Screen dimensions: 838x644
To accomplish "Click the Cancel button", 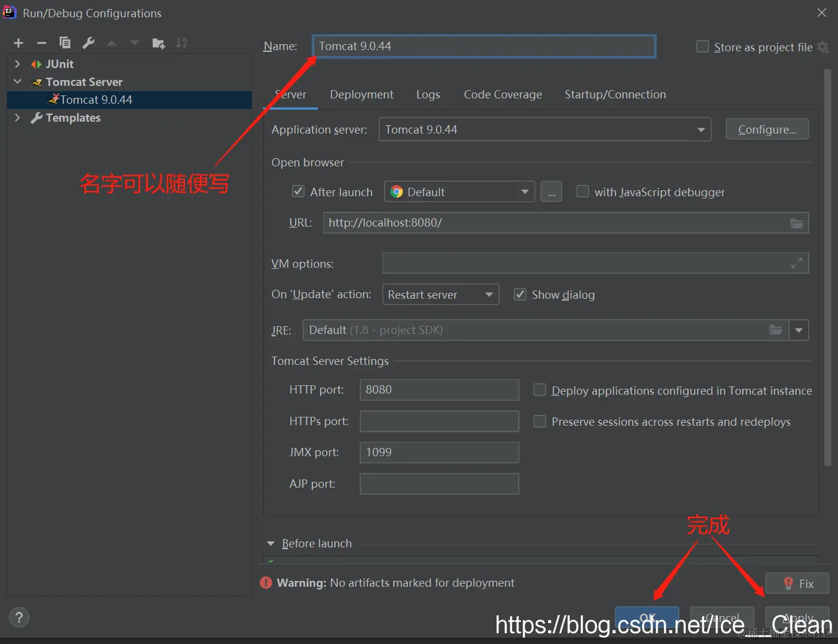I will pyautogui.click(x=722, y=618).
